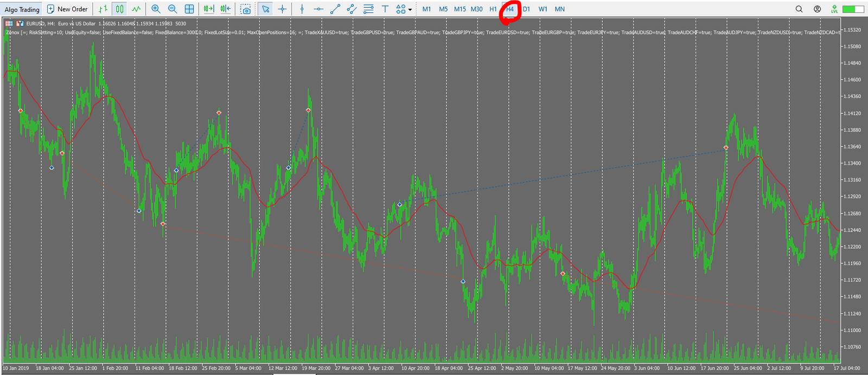Click the '3 Jun 04:00' time axis label
The width and height of the screenshot is (868, 375).
(647, 368)
